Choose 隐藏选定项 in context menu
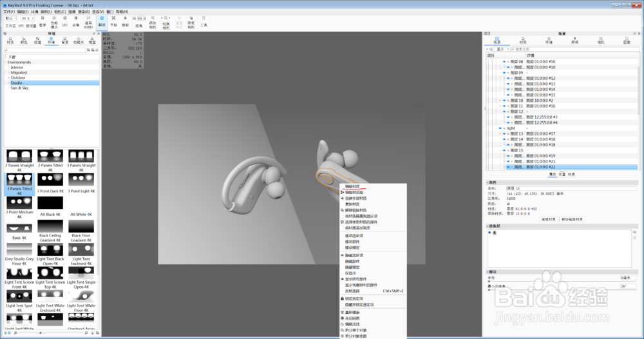The width and height of the screenshot is (644, 339). coord(354,255)
